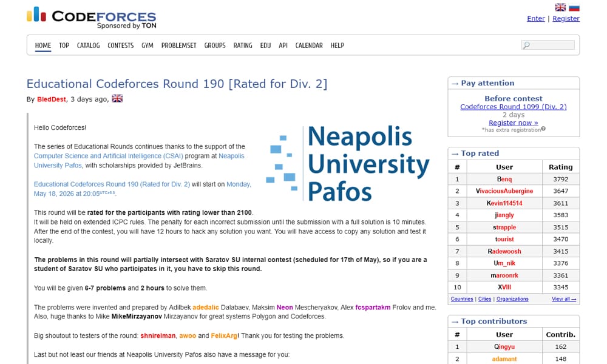Open the TOP menu item
Viewport: 607px width, 364px height.
coord(64,45)
